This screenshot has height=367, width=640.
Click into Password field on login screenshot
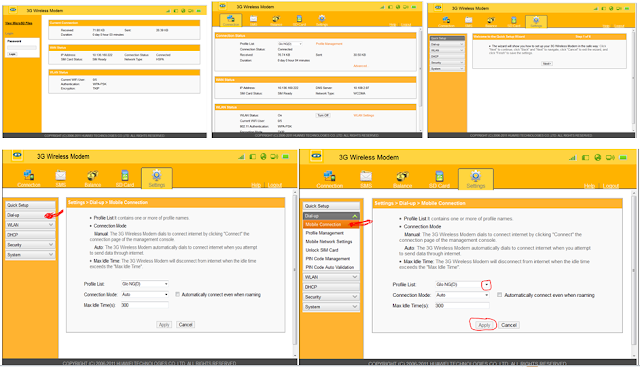(22, 48)
